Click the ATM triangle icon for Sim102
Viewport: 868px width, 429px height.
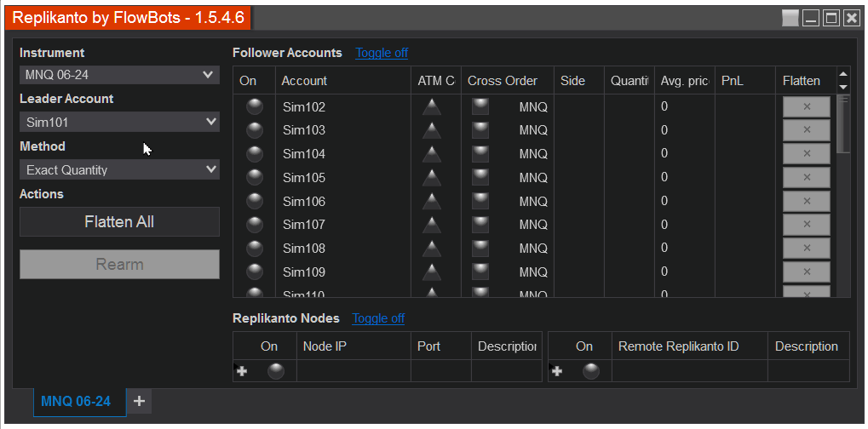point(432,106)
